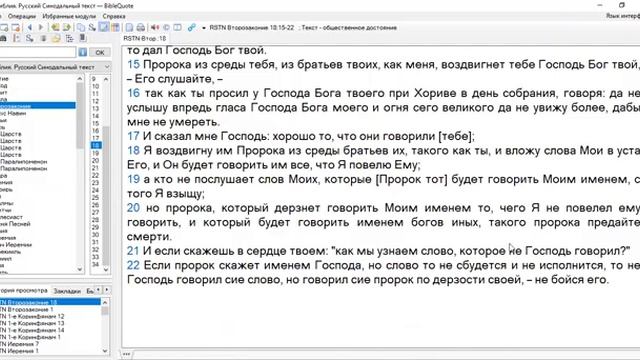Toggle the highlighted columns toolbar button
The image size is (640, 360).
click(115, 27)
